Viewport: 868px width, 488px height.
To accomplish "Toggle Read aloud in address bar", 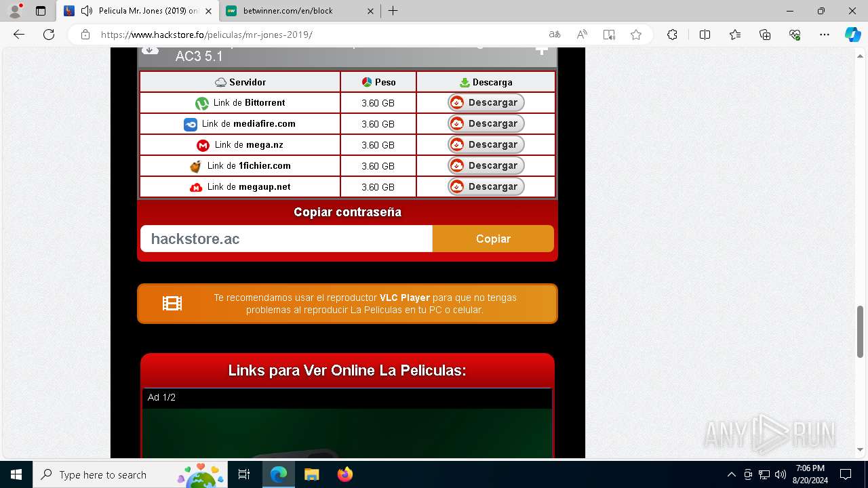I will (582, 35).
